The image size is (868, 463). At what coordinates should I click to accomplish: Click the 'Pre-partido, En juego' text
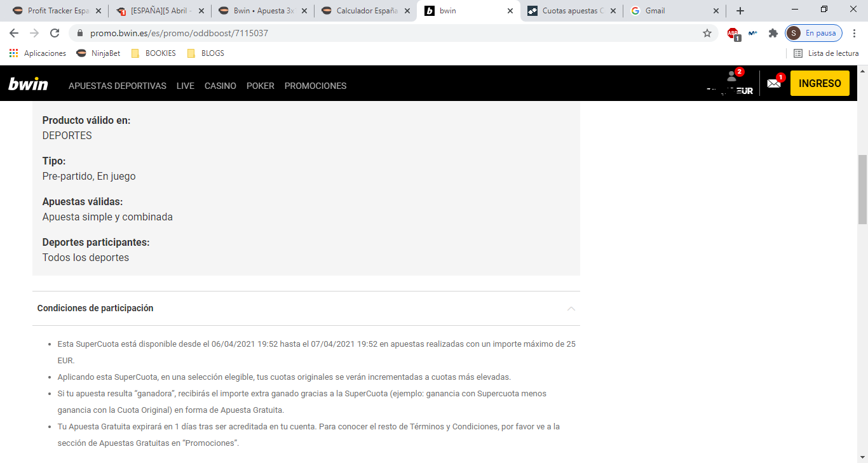(x=89, y=177)
